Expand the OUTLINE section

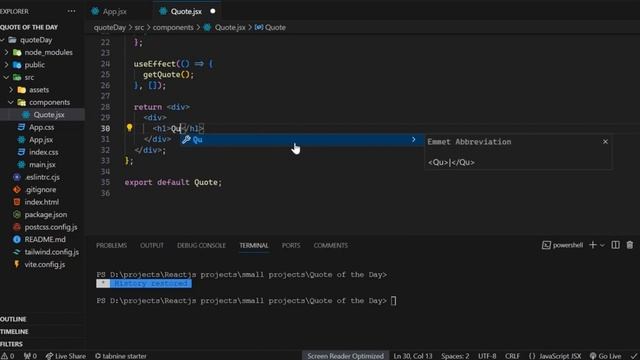pyautogui.click(x=13, y=319)
